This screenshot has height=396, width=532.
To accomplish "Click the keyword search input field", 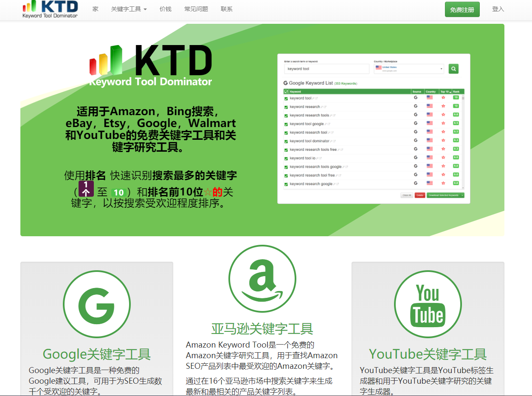I will (325, 68).
